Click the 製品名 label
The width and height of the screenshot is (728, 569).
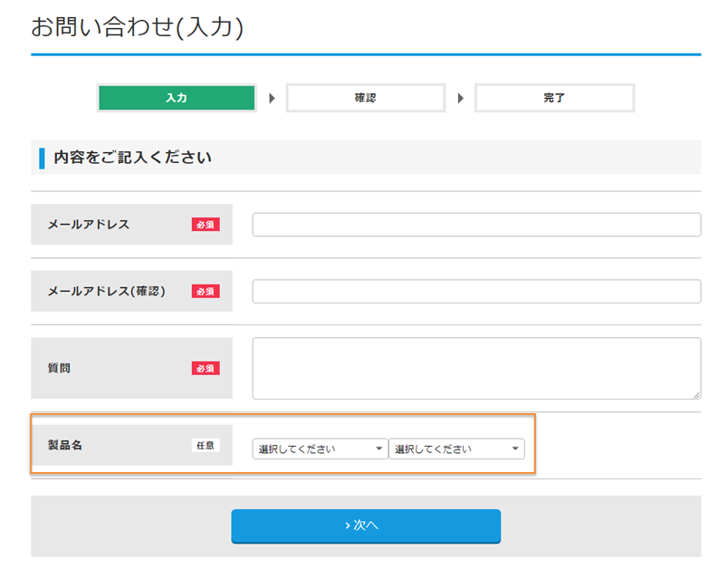point(64,445)
